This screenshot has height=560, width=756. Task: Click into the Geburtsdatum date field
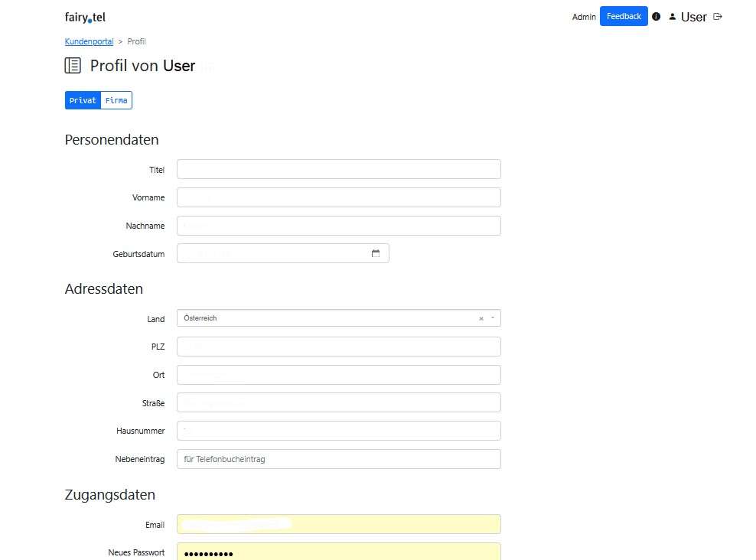tap(283, 253)
